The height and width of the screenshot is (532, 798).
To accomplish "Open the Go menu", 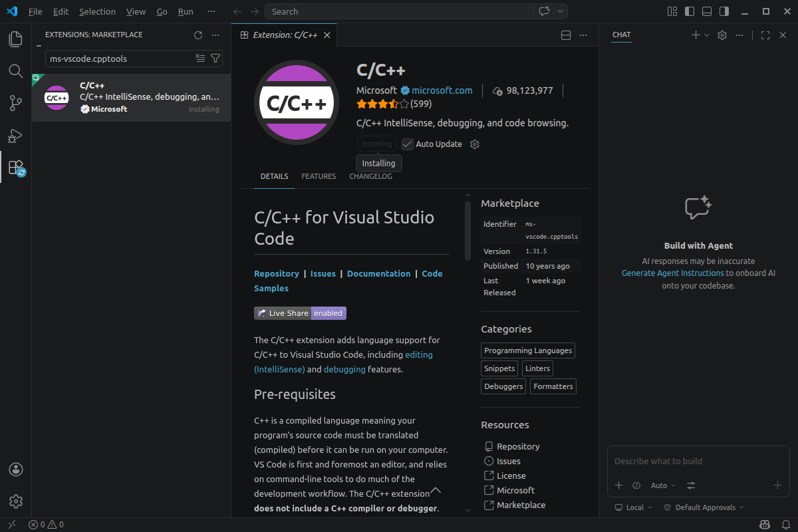I will coord(162,11).
